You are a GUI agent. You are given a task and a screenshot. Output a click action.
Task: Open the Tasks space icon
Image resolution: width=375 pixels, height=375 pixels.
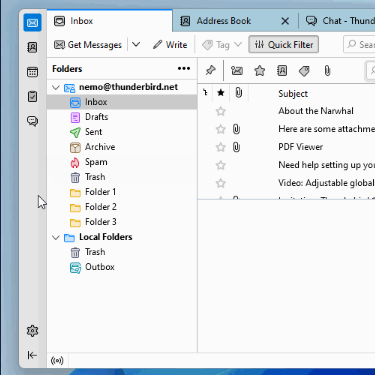click(32, 97)
